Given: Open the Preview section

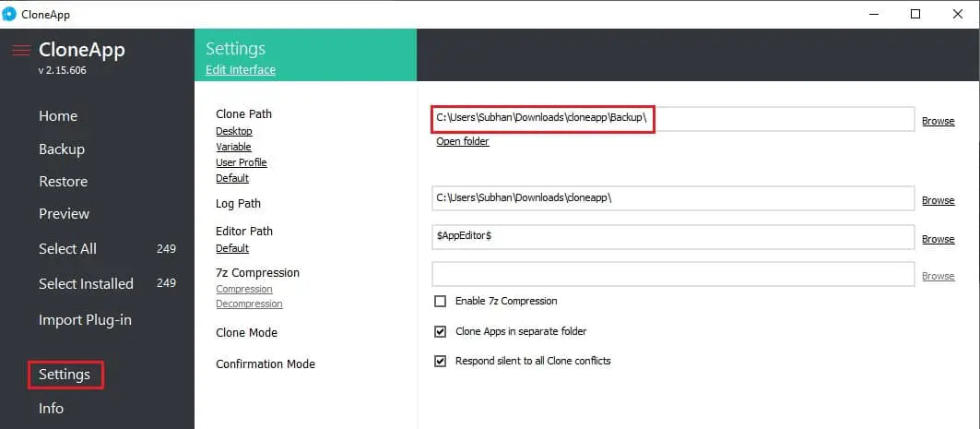Looking at the screenshot, I should [65, 213].
